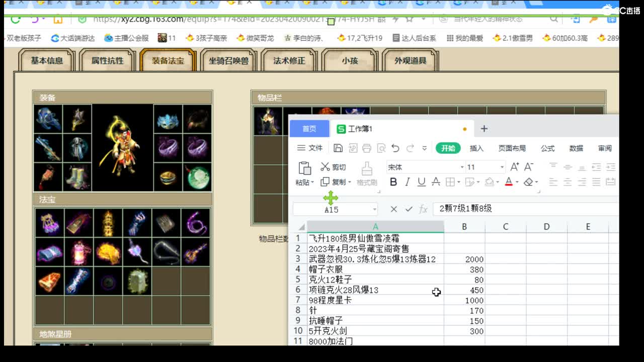Click the boots equipment icon

tap(77, 177)
